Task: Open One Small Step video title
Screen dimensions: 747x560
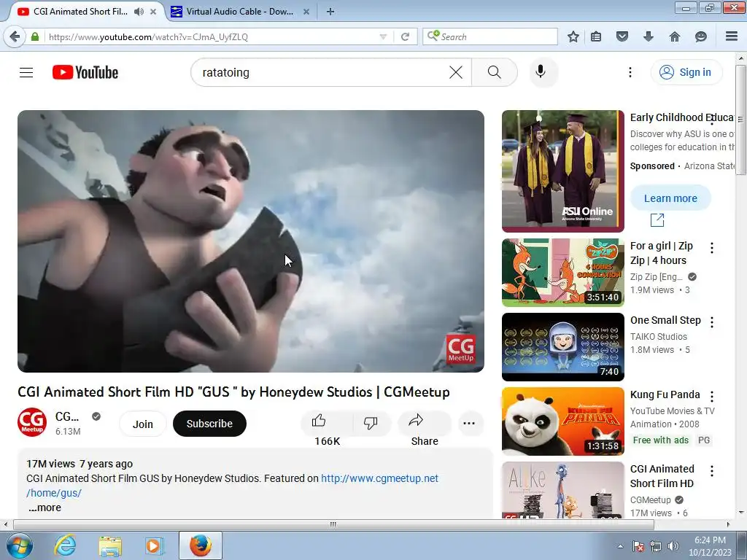Action: pos(665,320)
